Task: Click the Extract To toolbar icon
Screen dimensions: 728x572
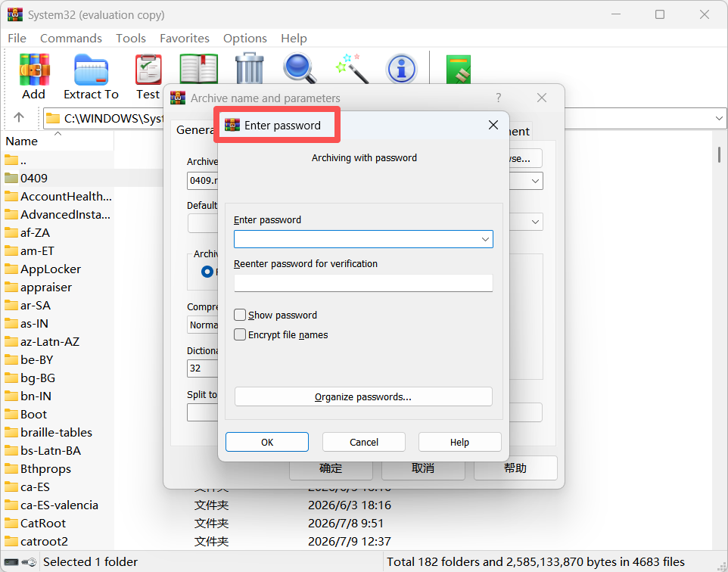Action: pyautogui.click(x=91, y=70)
